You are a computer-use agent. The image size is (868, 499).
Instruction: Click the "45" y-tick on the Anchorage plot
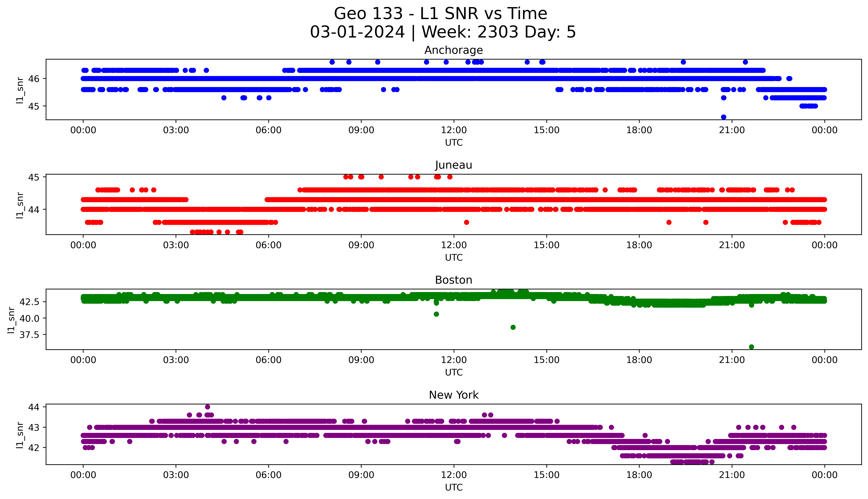(34, 106)
